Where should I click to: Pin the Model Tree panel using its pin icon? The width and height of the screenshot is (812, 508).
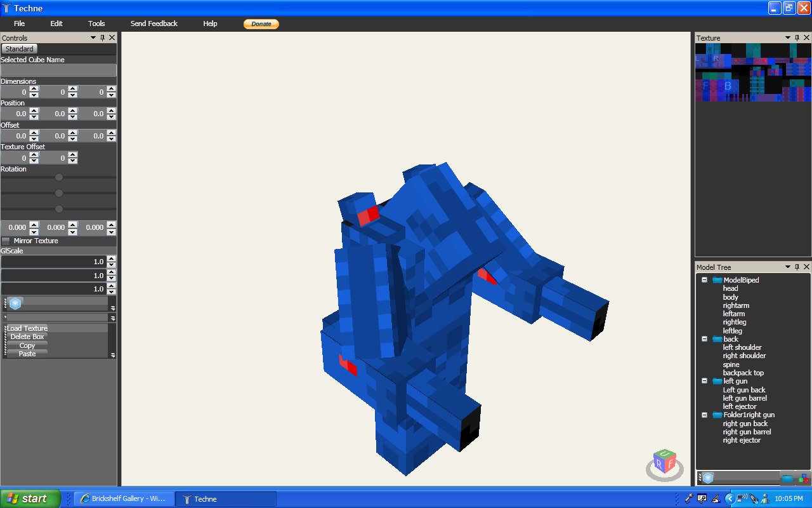[797, 267]
